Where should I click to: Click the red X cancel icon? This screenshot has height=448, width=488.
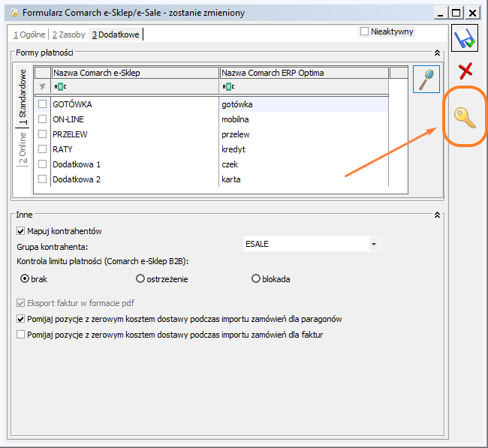coord(465,71)
